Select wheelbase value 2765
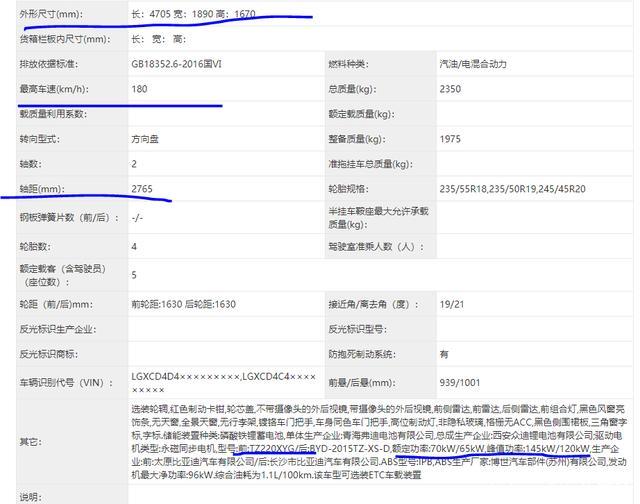 (142, 189)
